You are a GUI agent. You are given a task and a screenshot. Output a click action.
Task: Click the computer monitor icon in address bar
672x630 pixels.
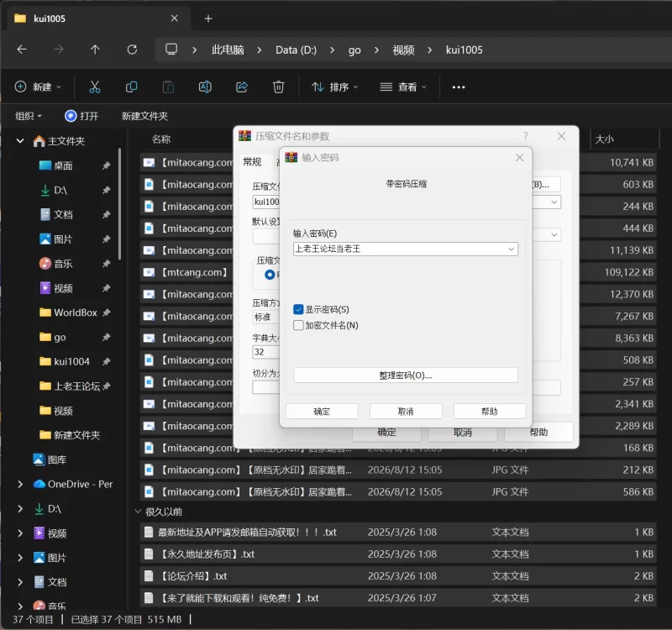171,50
